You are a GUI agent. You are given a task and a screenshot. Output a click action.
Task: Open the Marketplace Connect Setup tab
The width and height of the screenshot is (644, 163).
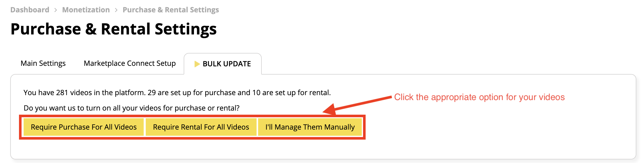[x=130, y=63]
